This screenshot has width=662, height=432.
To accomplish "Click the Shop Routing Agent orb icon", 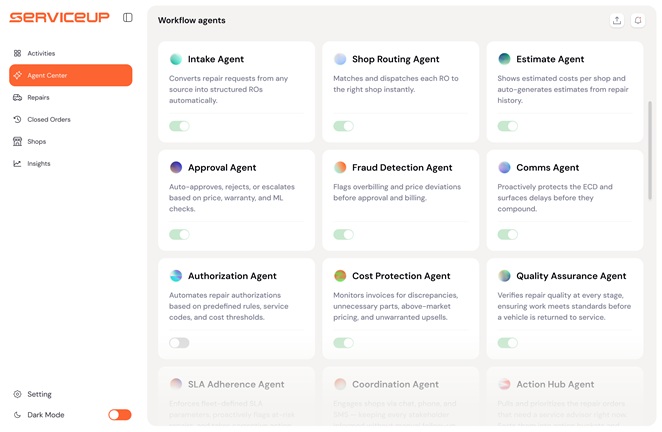I will click(340, 59).
